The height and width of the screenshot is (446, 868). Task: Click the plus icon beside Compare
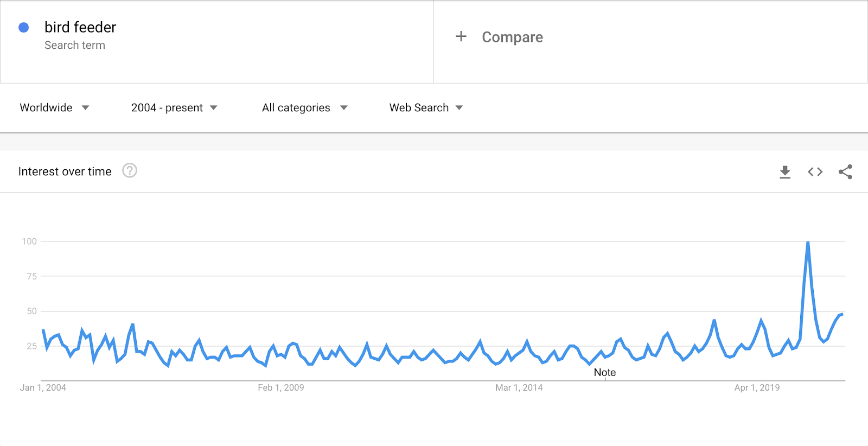tap(461, 36)
